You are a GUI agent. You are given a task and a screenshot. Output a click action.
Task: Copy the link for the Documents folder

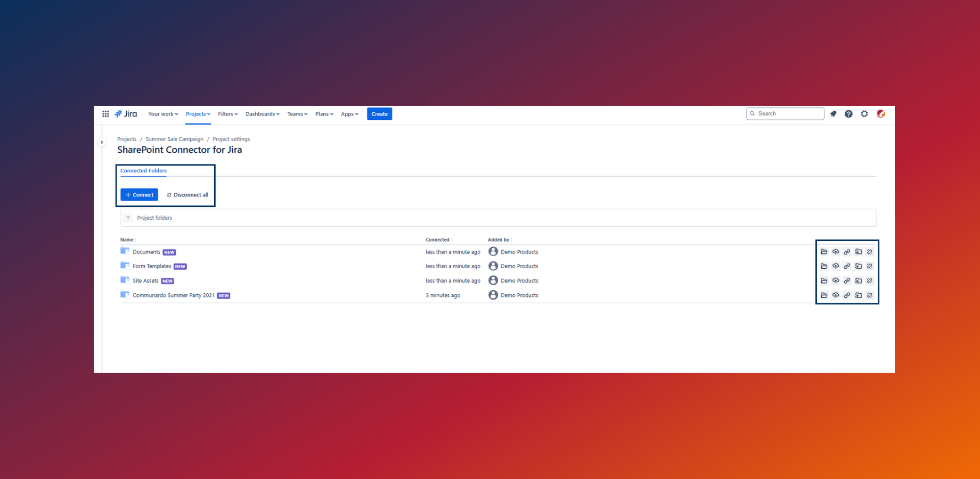tap(847, 252)
